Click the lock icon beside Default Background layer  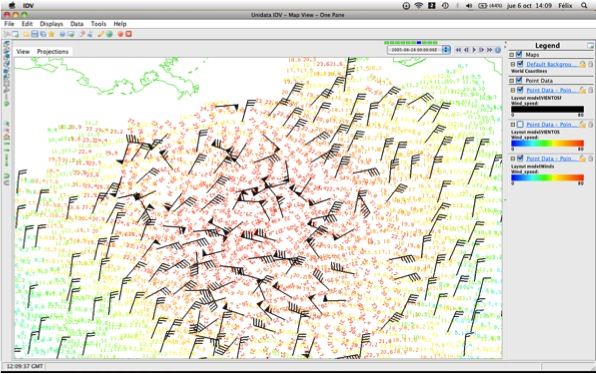tap(582, 64)
